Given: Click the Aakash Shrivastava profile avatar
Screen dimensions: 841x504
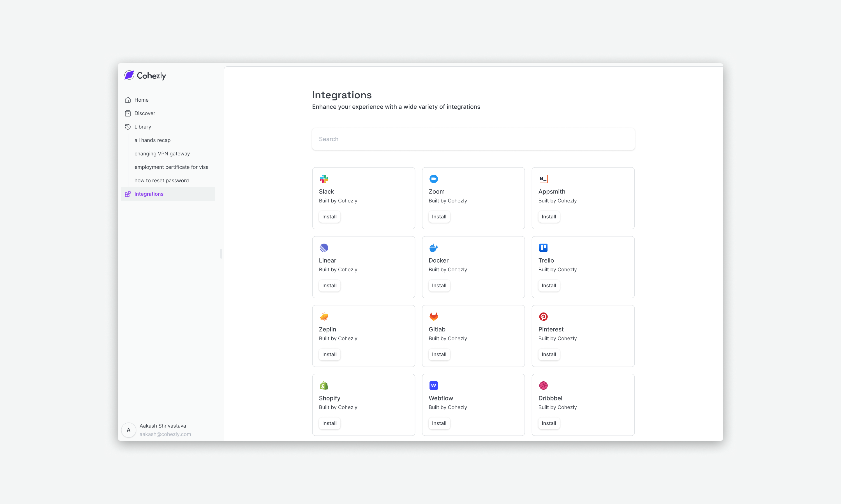Looking at the screenshot, I should pyautogui.click(x=128, y=430).
